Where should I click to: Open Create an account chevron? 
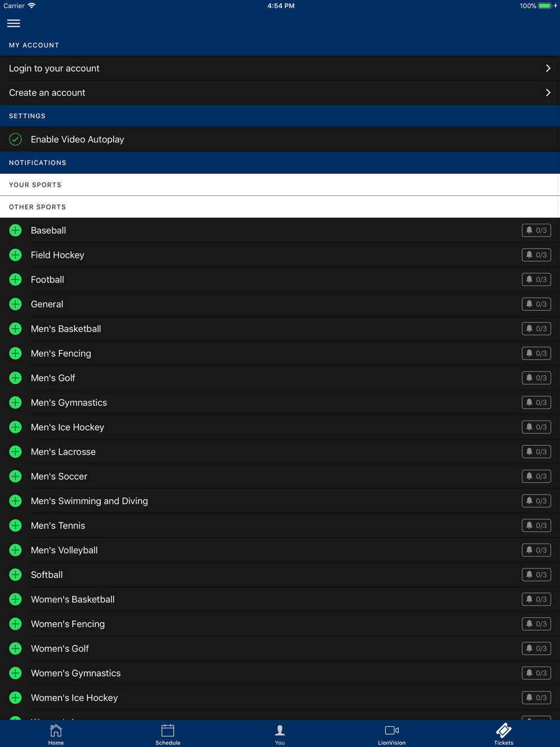pos(548,93)
